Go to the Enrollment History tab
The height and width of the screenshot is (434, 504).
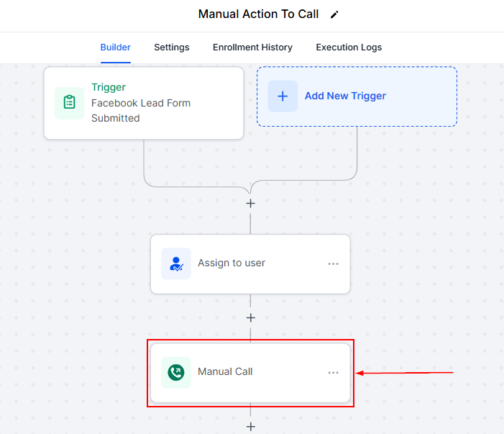252,48
